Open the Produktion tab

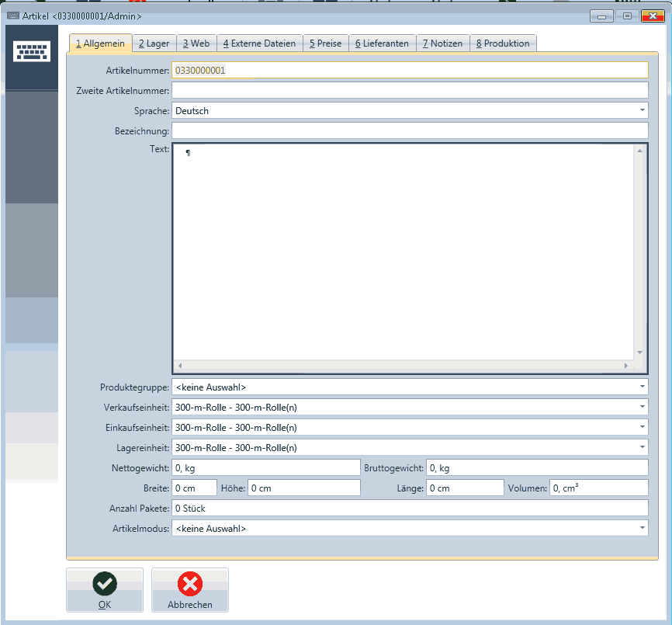(x=503, y=43)
